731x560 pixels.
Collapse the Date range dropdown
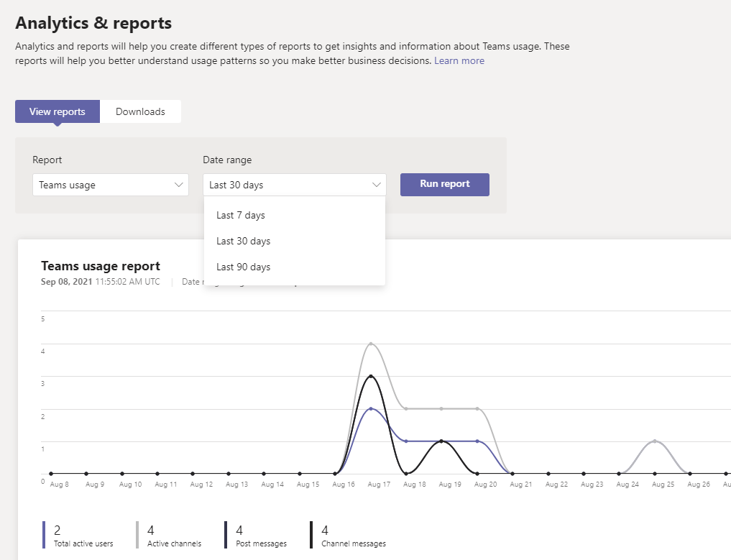(x=295, y=185)
